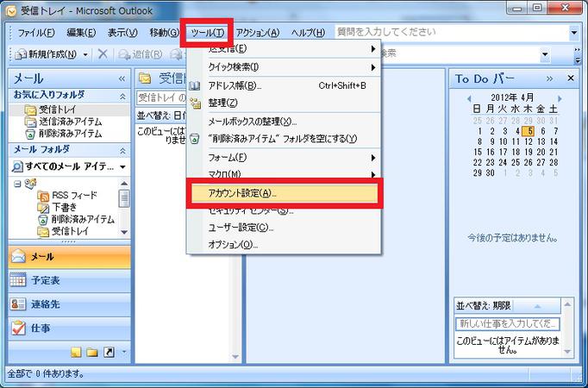Open the 編集(E) menu
Screen dimensions: 588x388
81,33
